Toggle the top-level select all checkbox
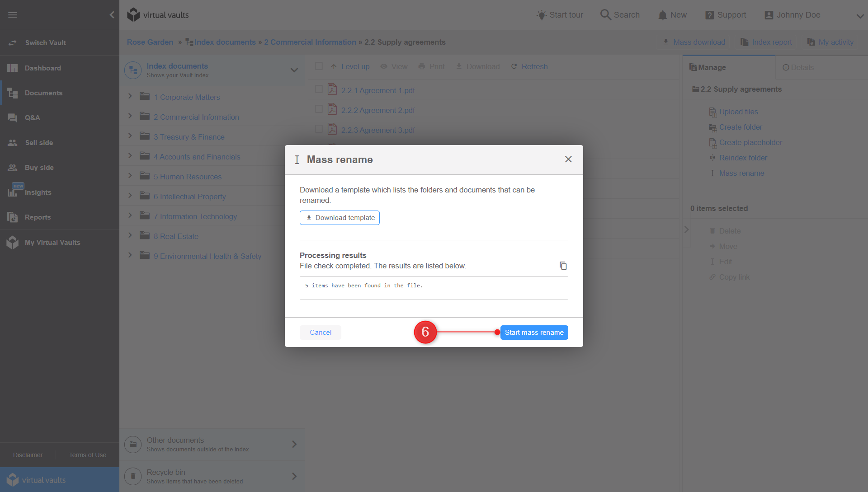868x492 pixels. pos(319,66)
